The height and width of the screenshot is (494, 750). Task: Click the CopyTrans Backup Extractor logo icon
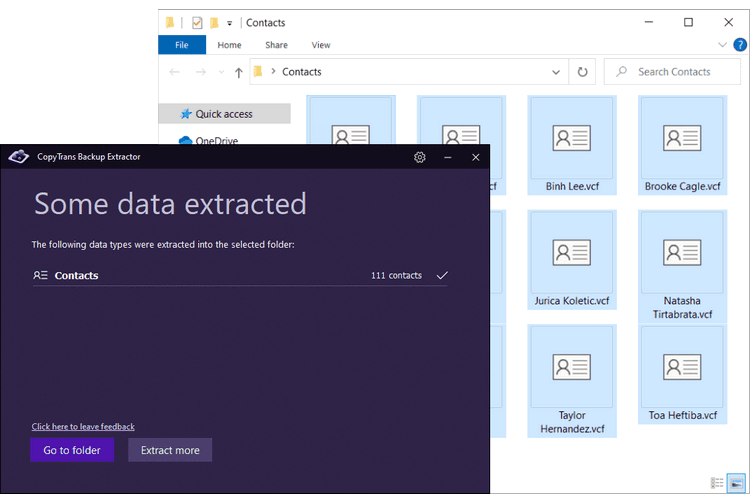click(19, 156)
